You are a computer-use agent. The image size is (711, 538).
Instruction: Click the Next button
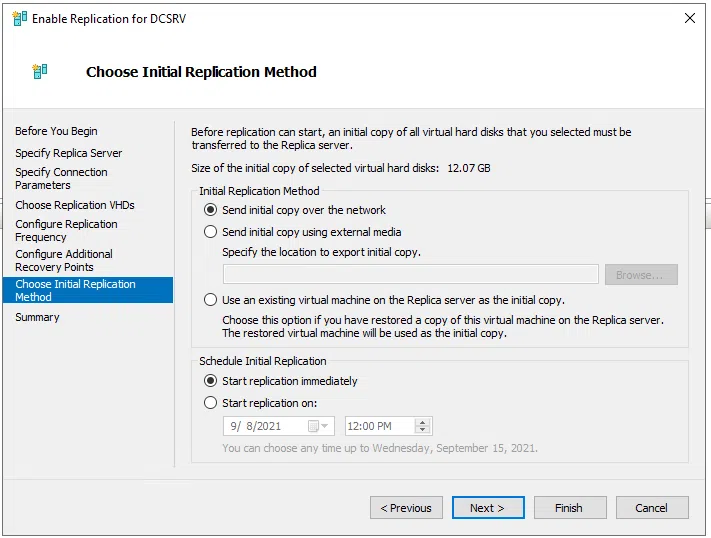487,508
